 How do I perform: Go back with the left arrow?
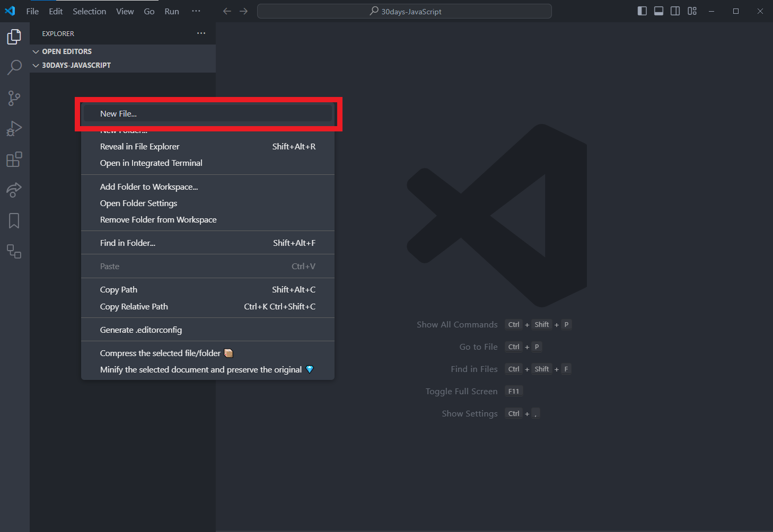(227, 11)
